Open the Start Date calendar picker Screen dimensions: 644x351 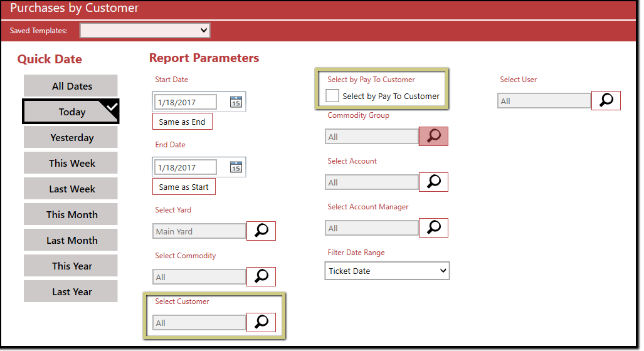[236, 102]
